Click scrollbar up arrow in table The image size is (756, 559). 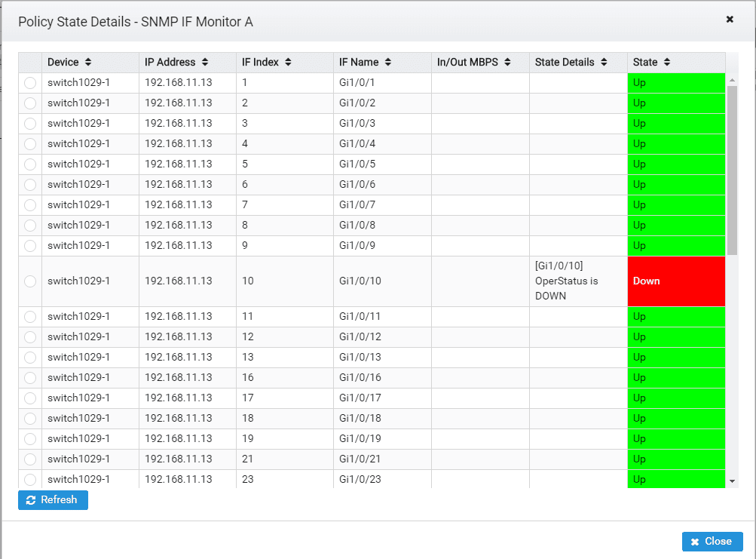[732, 80]
